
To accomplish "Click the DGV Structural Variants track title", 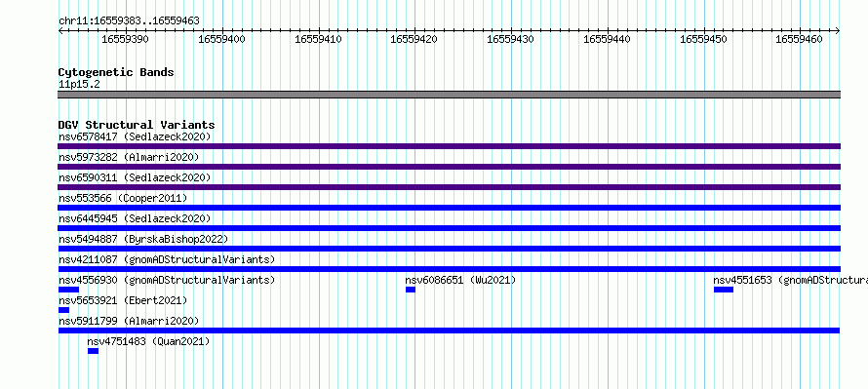I will [137, 125].
